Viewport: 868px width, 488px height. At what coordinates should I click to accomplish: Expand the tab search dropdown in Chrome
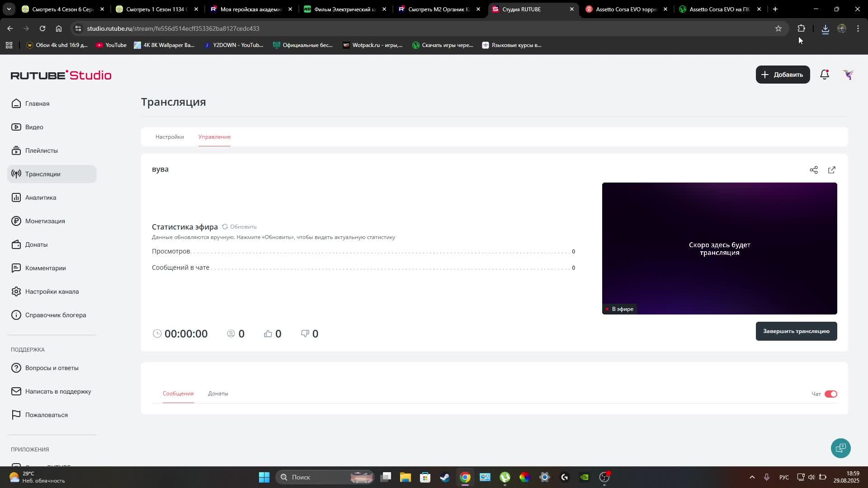[9, 9]
